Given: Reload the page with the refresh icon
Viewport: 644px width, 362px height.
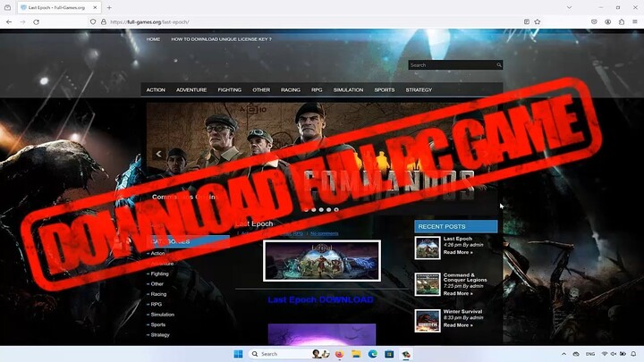Looking at the screenshot, I should coord(36,22).
